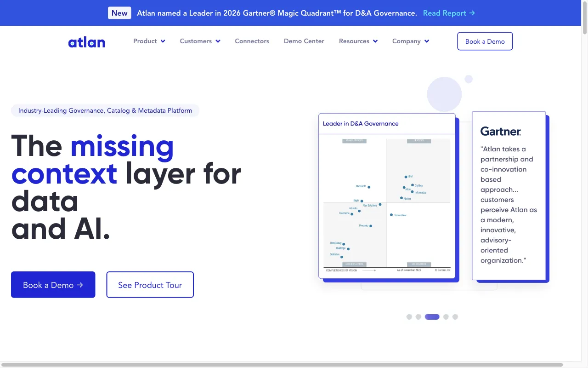Click the "Leader in D&A Governance" card title
Screen dimensions: 588x368
(361, 124)
